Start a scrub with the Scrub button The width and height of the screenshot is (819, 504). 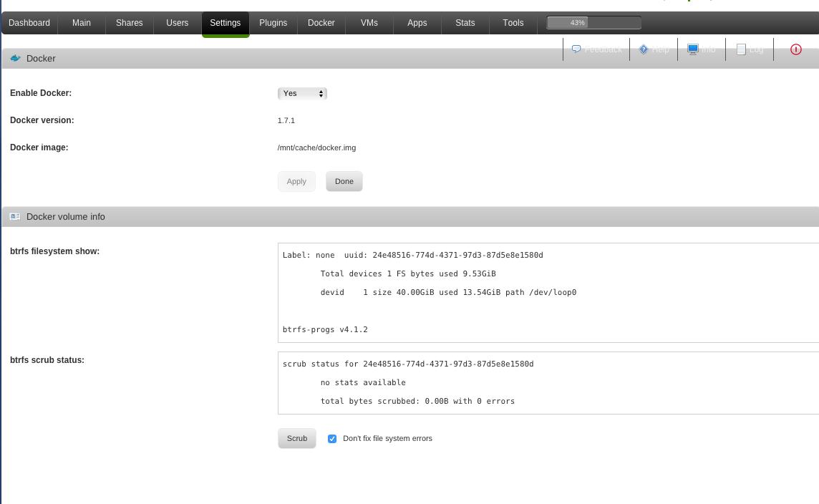pyautogui.click(x=296, y=438)
